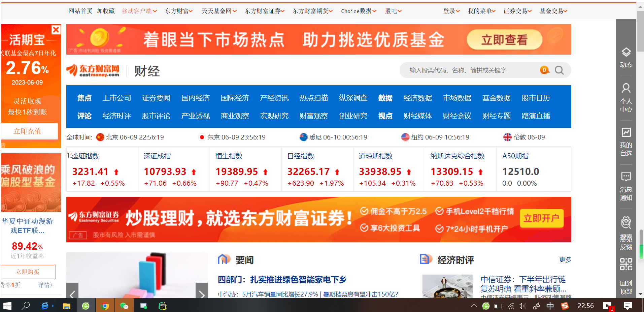Open 上市公司 nav item
Image resolution: width=644 pixels, height=312 pixels.
pyautogui.click(x=117, y=98)
